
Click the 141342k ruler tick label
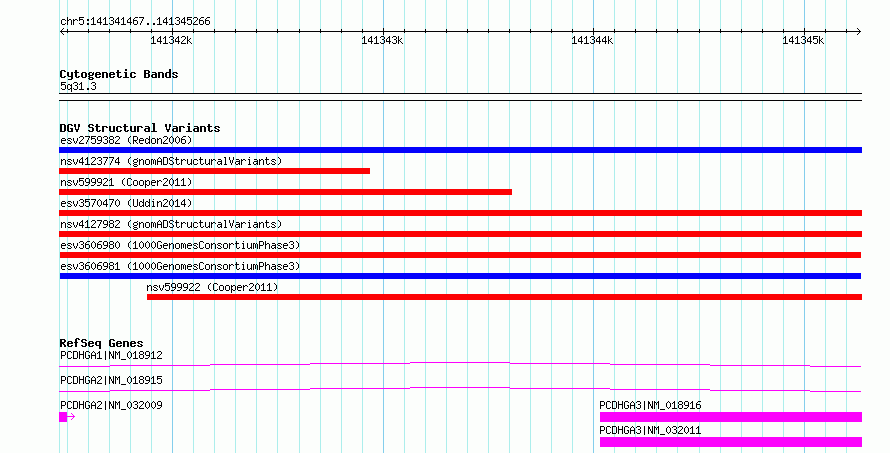coord(171,40)
